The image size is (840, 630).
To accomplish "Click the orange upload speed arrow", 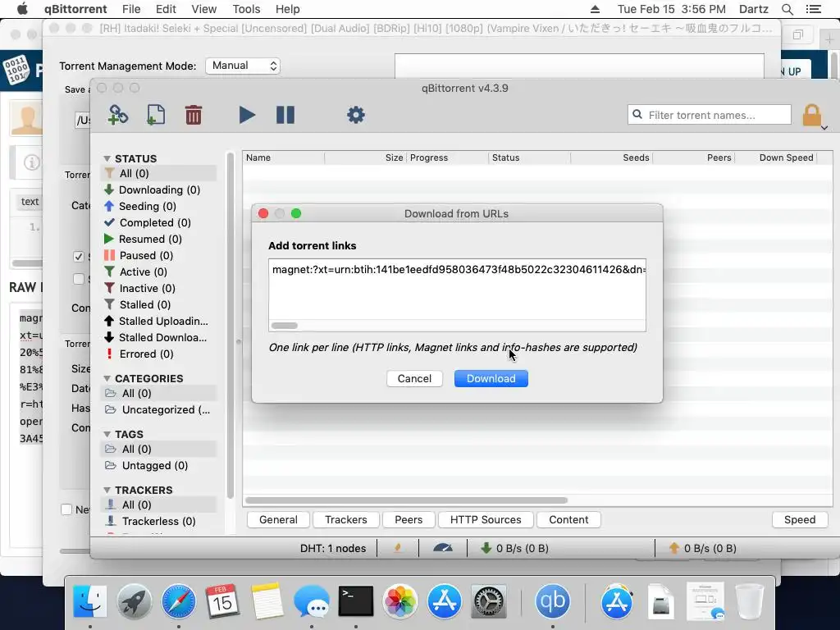I will [674, 548].
